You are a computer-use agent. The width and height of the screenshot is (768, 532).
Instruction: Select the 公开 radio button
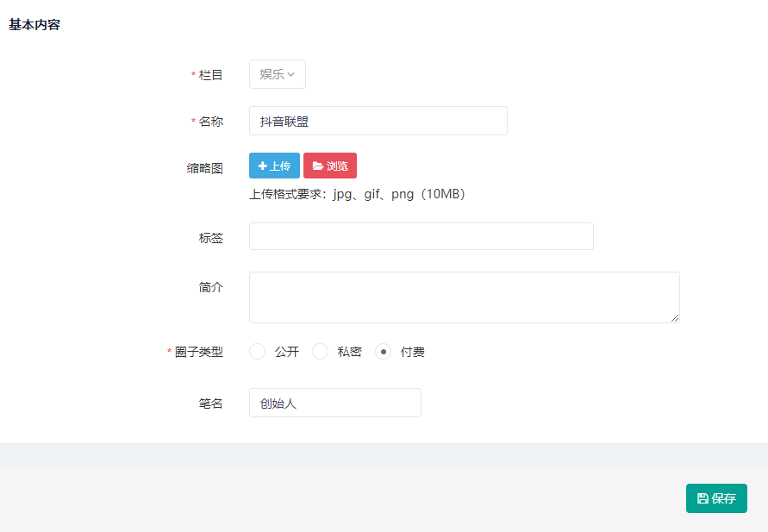(257, 352)
